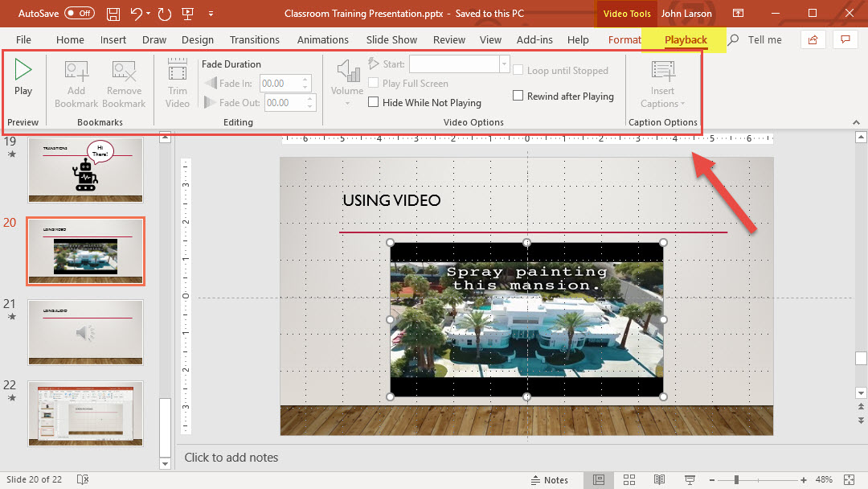This screenshot has width=868, height=489.
Task: Click the Start From Beginning presentation icon
Action: click(x=188, y=14)
